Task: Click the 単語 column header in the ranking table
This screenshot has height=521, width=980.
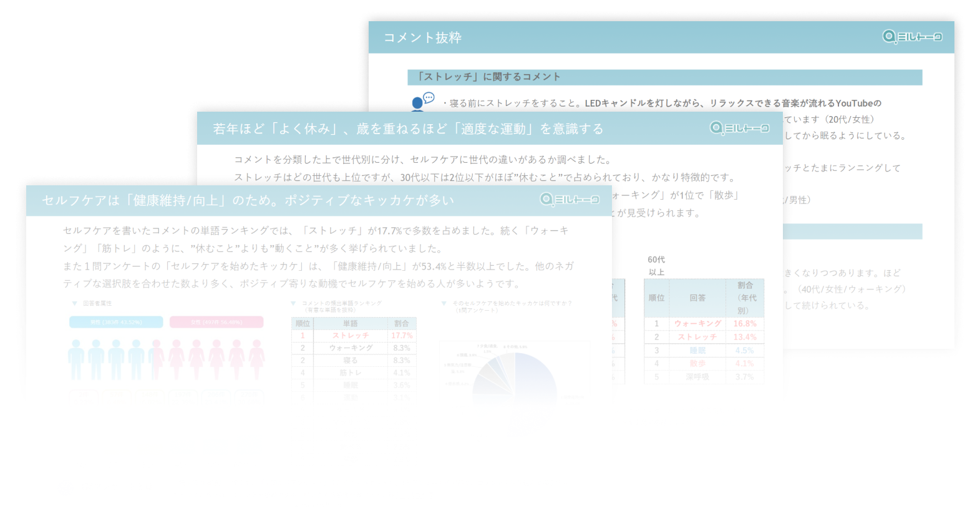Action: (x=350, y=323)
